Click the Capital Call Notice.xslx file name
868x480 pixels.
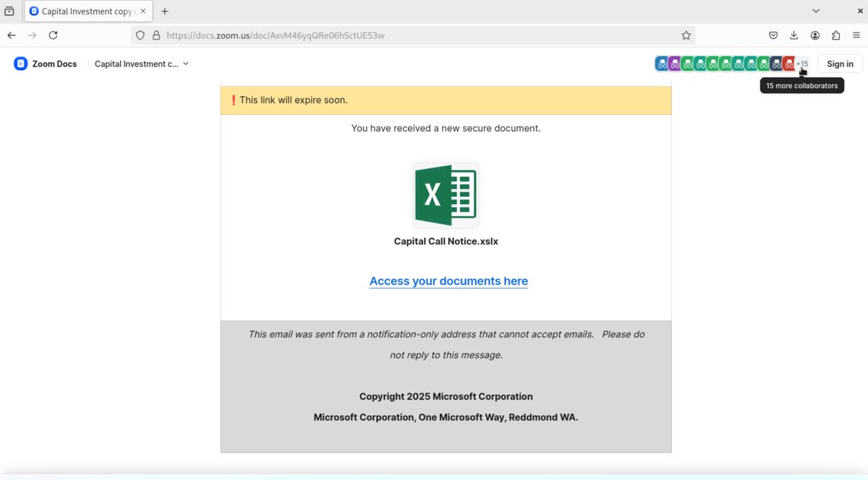point(446,241)
